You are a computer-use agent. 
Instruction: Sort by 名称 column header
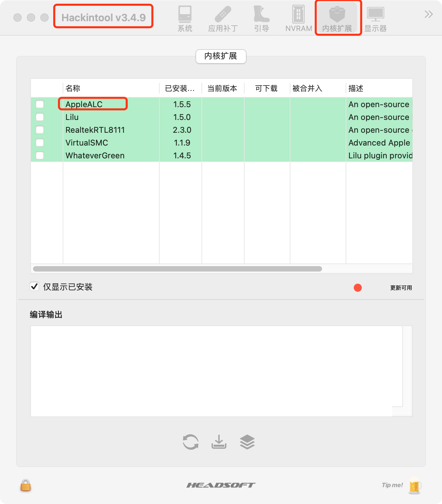pyautogui.click(x=111, y=88)
